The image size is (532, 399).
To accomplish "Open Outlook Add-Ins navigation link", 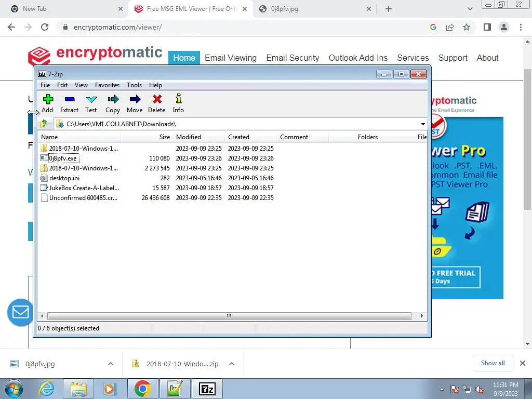I will tap(358, 58).
